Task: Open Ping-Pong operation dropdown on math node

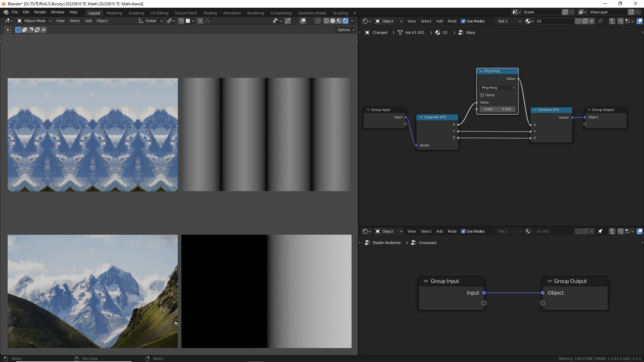Action: [497, 88]
